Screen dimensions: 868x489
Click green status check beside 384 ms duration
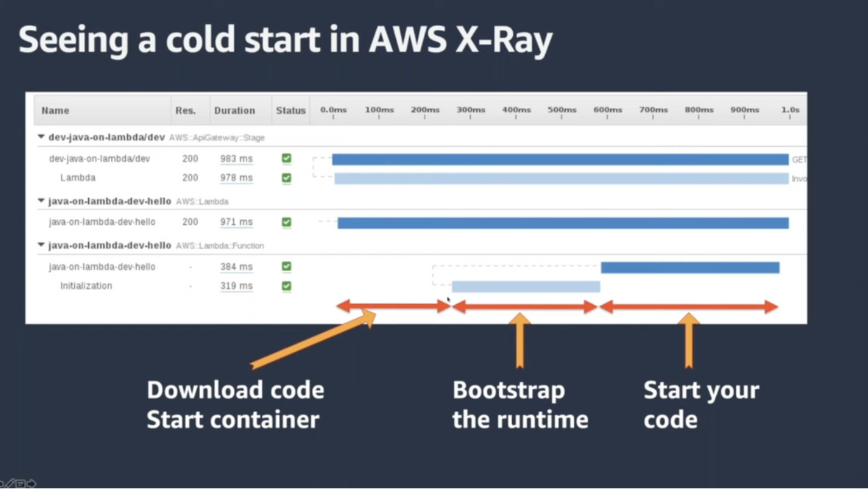pyautogui.click(x=287, y=267)
